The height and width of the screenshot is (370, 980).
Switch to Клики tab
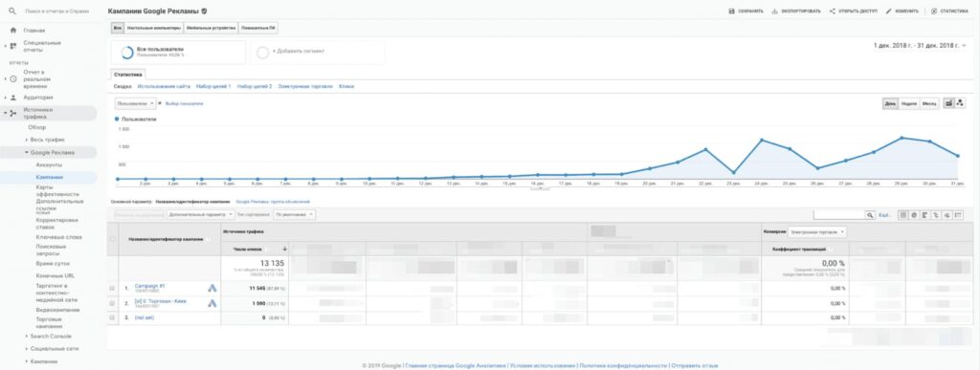(x=346, y=86)
